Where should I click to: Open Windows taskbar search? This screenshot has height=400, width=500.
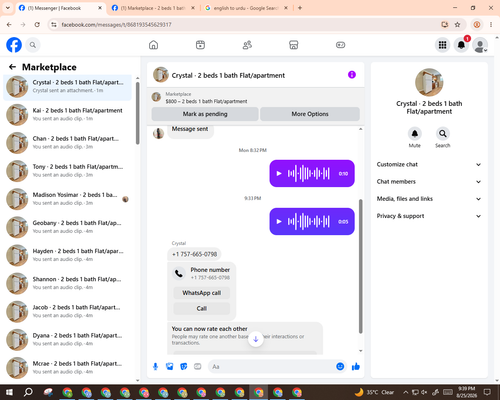coord(28,392)
